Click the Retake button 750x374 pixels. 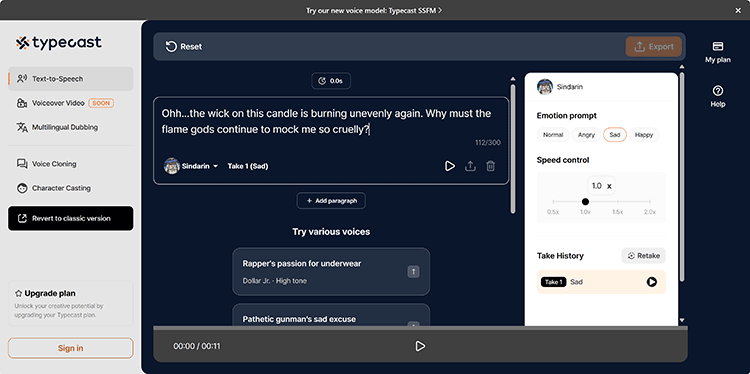(643, 256)
